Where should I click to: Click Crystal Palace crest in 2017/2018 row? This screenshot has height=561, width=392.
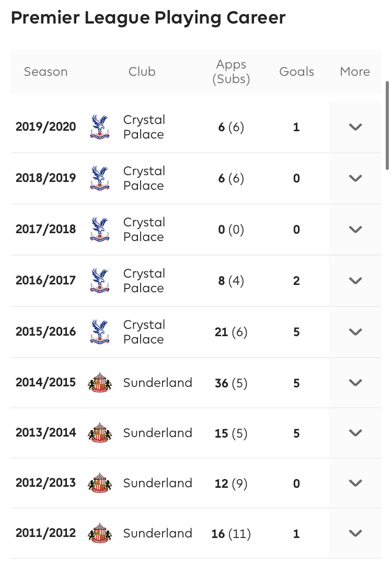[99, 230]
